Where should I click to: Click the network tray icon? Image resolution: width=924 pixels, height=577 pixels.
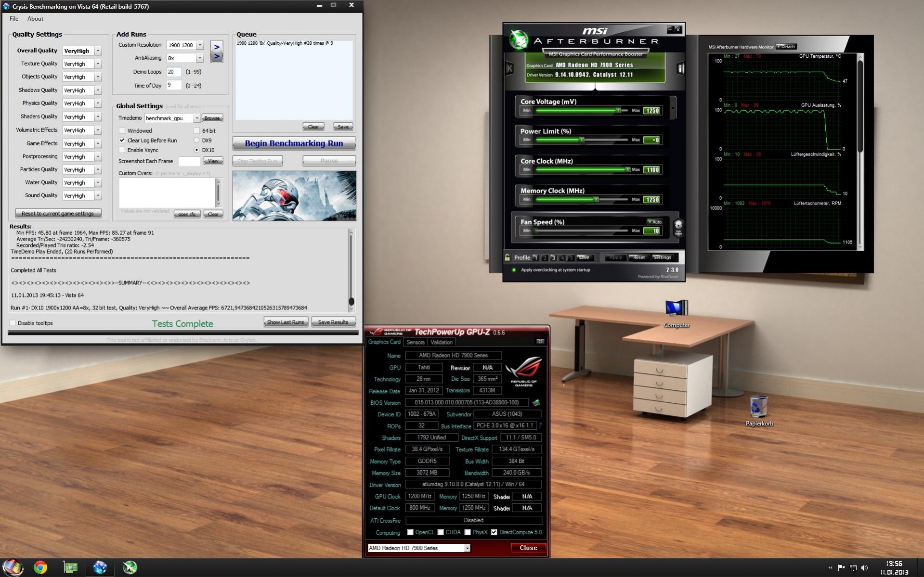[x=853, y=568]
